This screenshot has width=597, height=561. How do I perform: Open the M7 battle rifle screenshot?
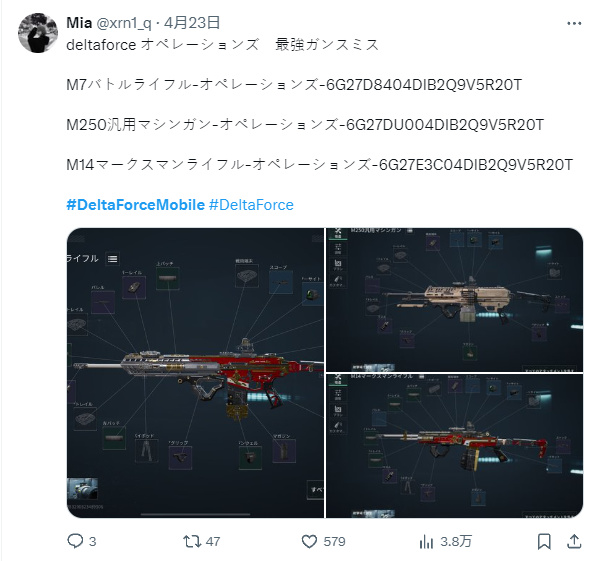[195, 373]
